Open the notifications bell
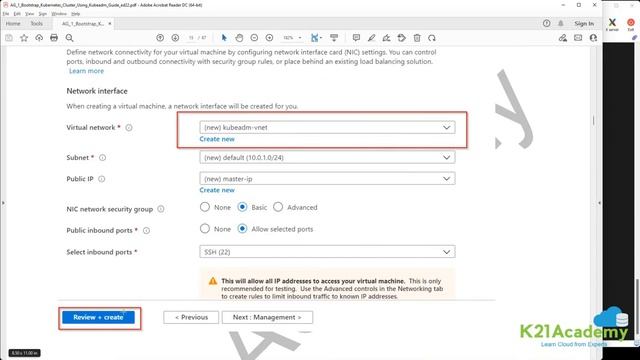This screenshot has width=640, height=360. point(561,24)
